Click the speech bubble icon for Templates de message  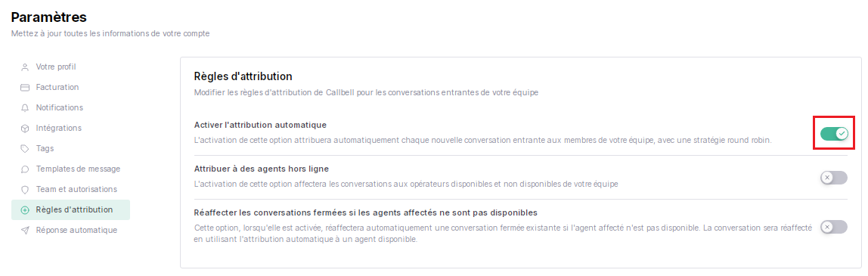(24, 169)
